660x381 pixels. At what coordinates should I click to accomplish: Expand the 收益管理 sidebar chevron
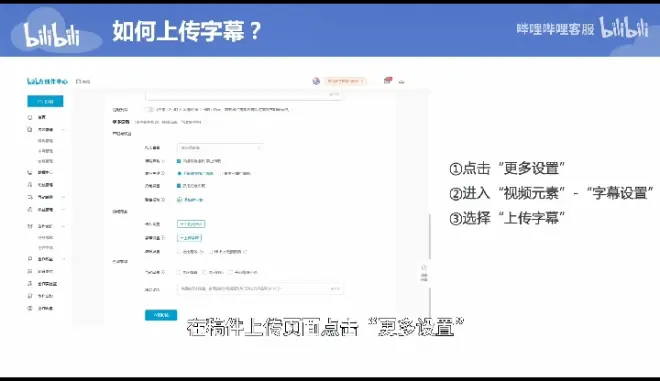(x=64, y=209)
